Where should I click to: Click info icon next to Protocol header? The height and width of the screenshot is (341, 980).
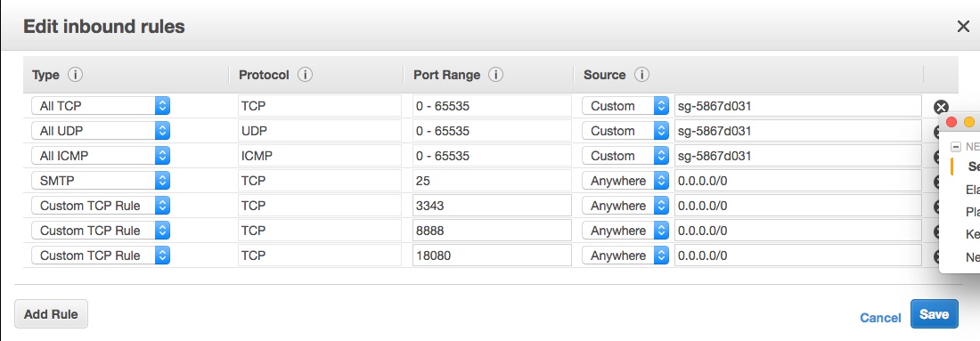(305, 75)
